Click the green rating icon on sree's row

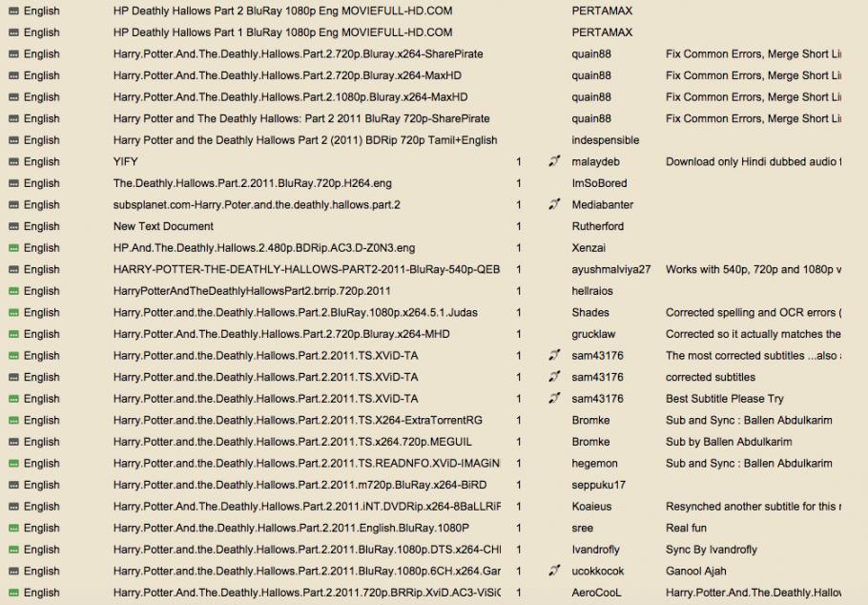[x=14, y=528]
